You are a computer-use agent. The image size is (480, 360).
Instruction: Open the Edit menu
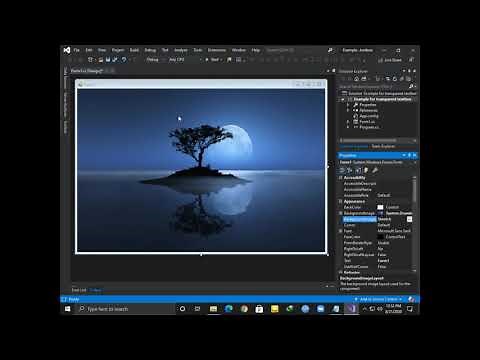point(89,50)
